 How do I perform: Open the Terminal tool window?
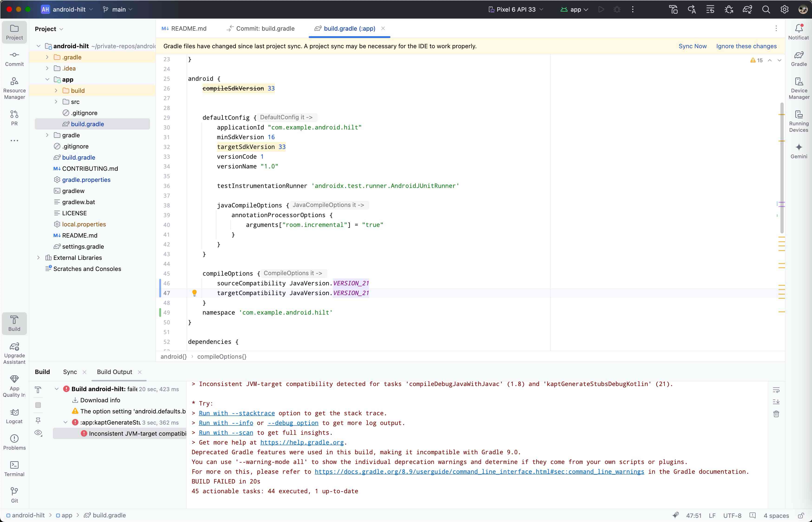pos(14,468)
